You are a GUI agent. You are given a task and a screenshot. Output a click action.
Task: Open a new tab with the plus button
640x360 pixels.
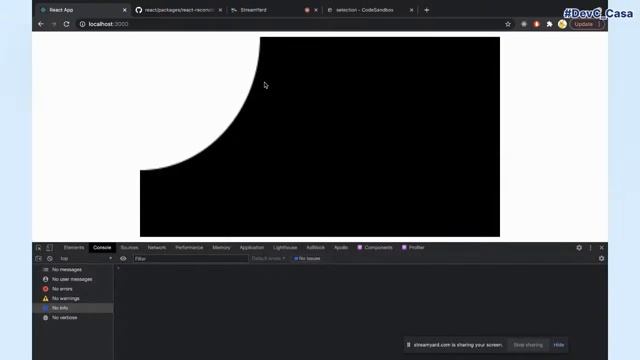[427, 10]
